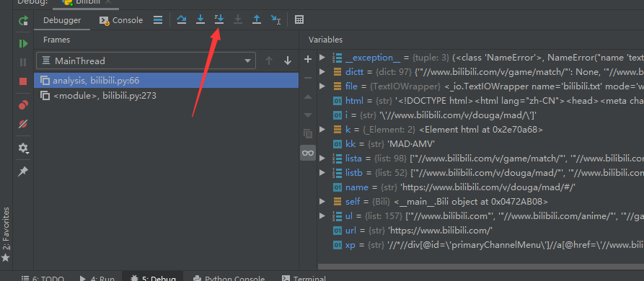Select frame analysis, bilibili.py:66
Viewport: 644px width, 281px height.
coord(166,81)
